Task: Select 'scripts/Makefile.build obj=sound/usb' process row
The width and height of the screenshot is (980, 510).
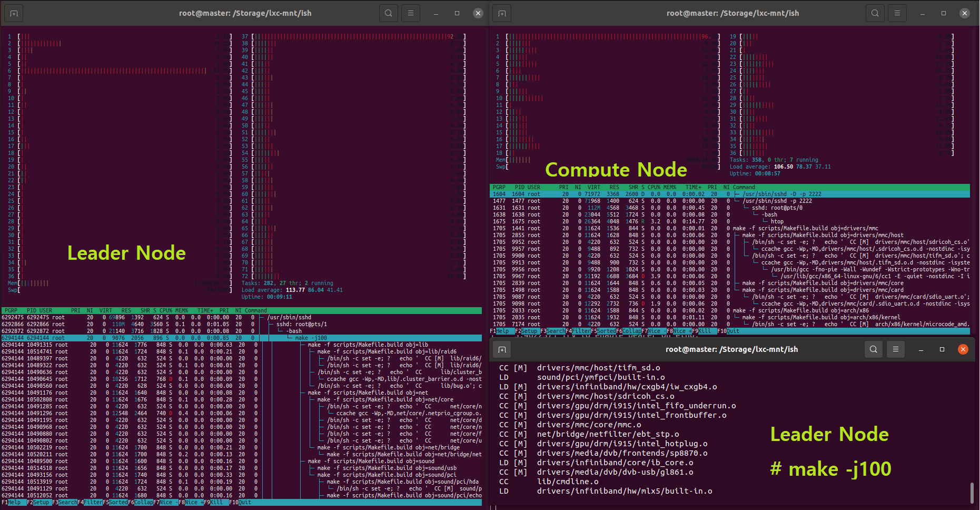Action: (242, 468)
